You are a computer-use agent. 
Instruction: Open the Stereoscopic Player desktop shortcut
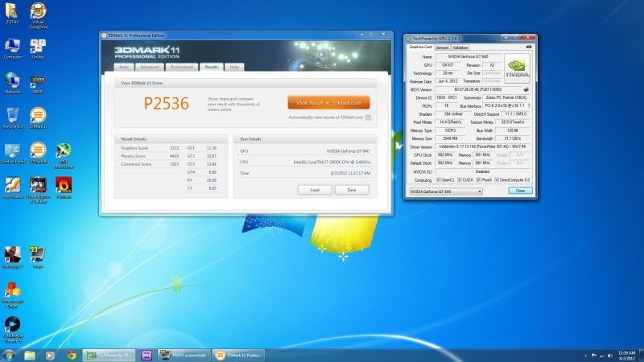pos(12,294)
